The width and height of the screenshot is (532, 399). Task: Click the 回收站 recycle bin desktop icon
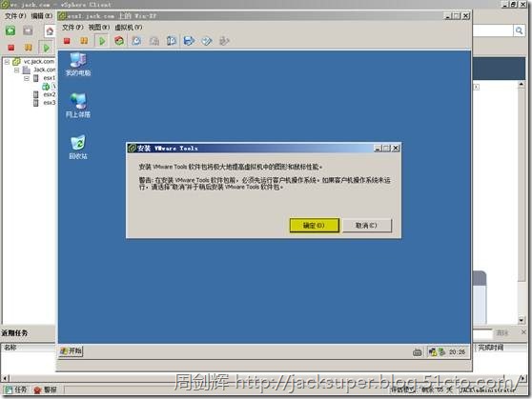78,147
